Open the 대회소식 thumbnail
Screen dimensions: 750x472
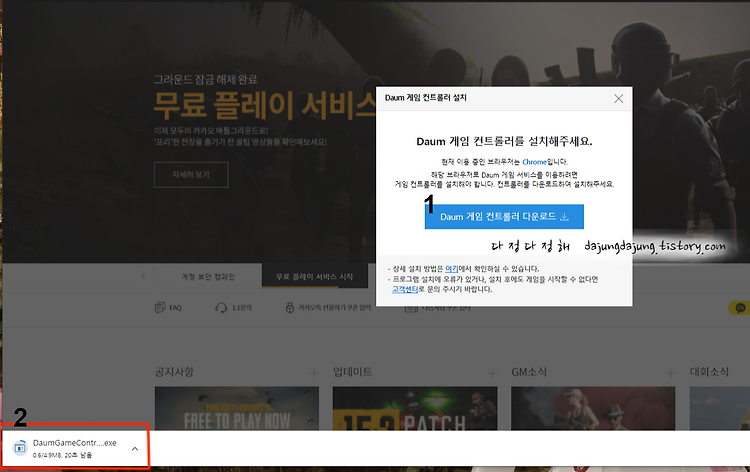(720, 408)
